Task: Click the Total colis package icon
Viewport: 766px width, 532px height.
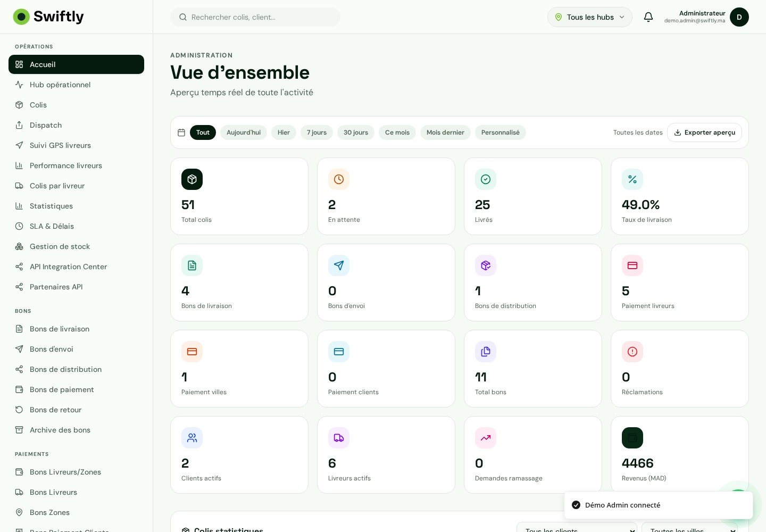Action: pyautogui.click(x=192, y=179)
